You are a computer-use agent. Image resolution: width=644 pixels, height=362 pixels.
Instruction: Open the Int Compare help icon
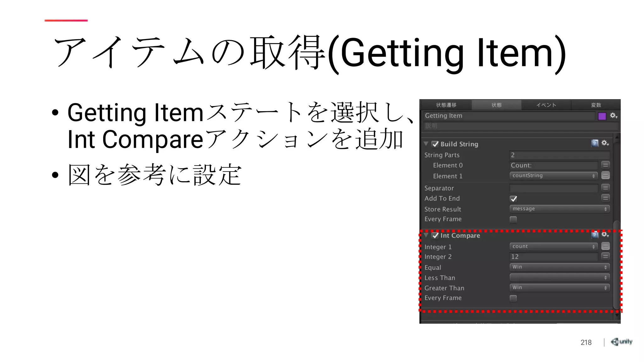(x=595, y=235)
